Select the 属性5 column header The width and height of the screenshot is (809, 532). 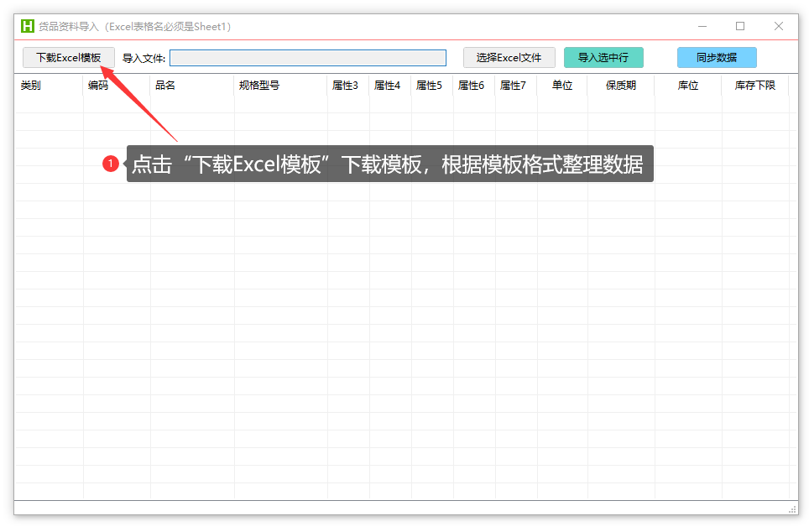[432, 86]
